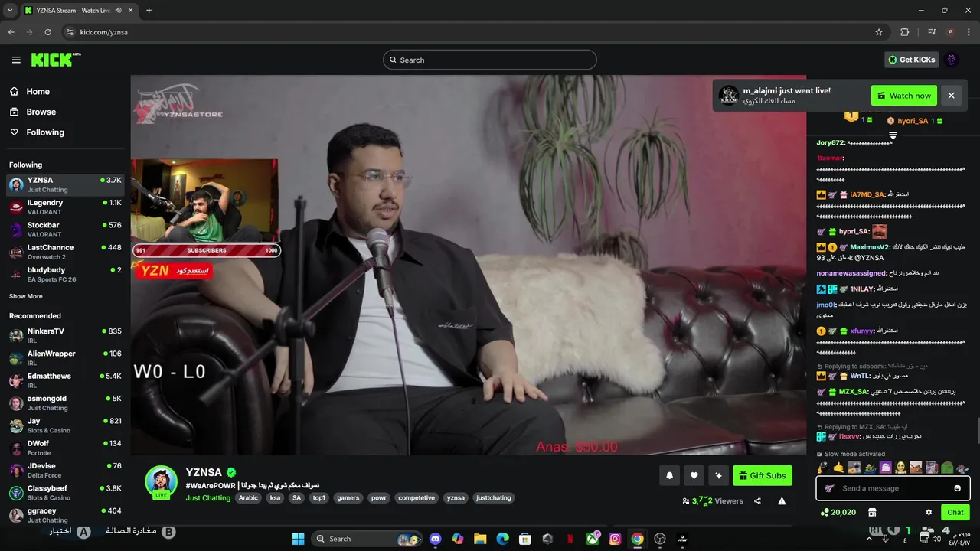Open DWolf in Recommended list

click(x=65, y=448)
